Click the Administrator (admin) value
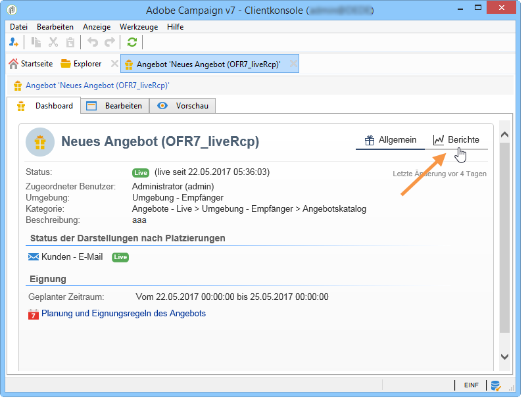532x411 pixels. [x=173, y=186]
